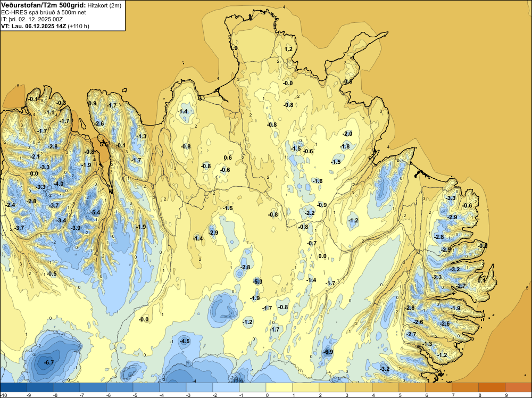Click the -2.0 temperature value
532x398 pixels.
(347, 134)
